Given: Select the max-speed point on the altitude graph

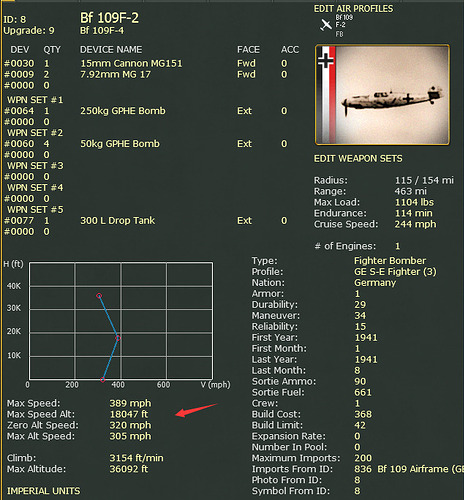Looking at the screenshot, I should 118,338.
